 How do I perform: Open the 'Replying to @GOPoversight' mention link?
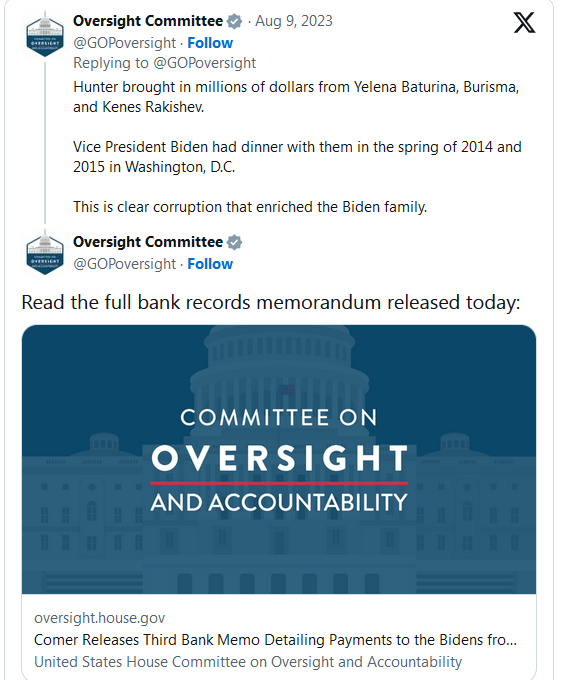(x=205, y=63)
